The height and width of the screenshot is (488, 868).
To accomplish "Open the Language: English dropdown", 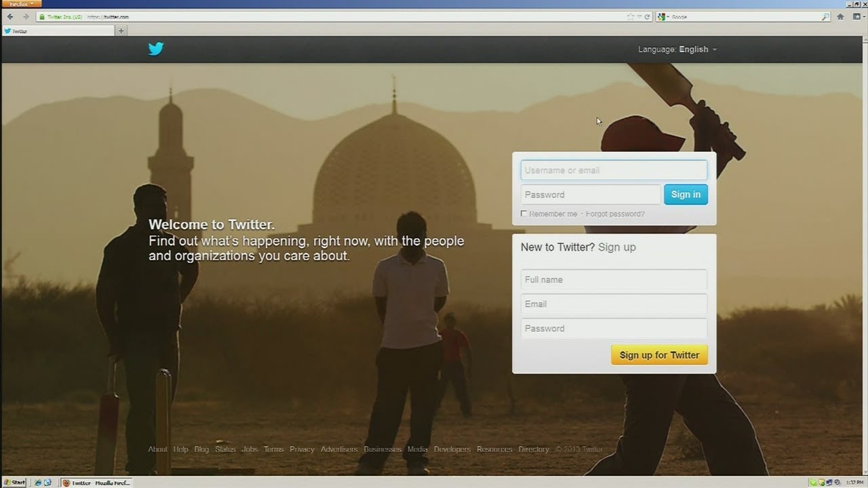I will (x=677, y=49).
